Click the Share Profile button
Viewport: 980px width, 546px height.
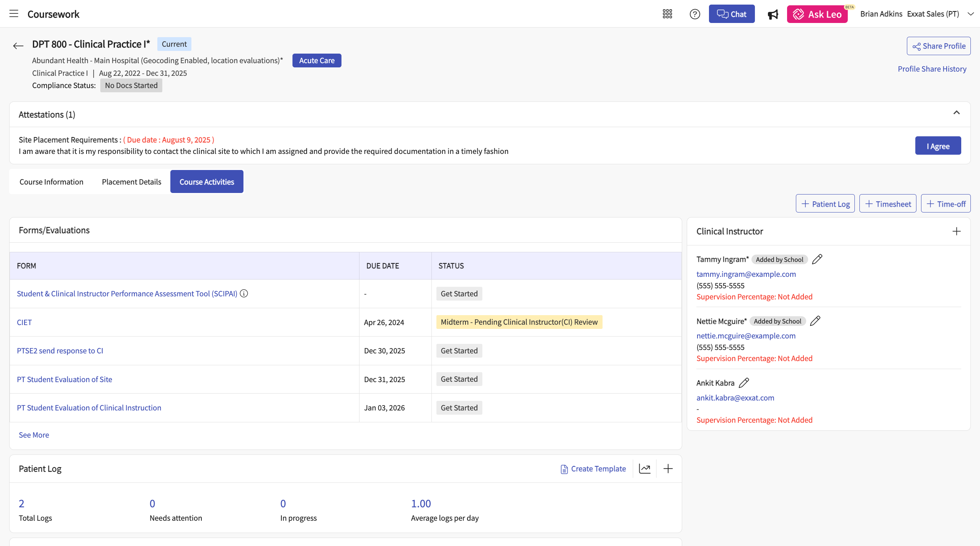click(x=938, y=46)
